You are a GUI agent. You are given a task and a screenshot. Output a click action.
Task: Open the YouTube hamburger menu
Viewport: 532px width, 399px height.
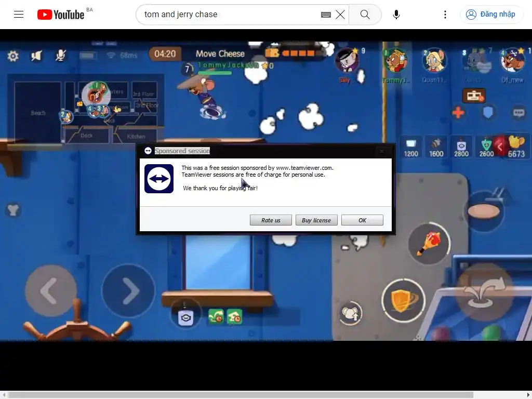pyautogui.click(x=19, y=14)
